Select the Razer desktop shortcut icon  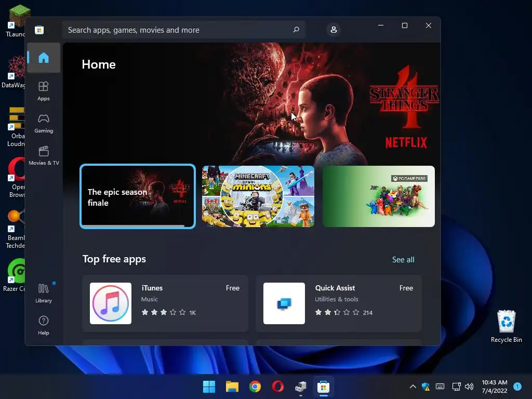[14, 275]
